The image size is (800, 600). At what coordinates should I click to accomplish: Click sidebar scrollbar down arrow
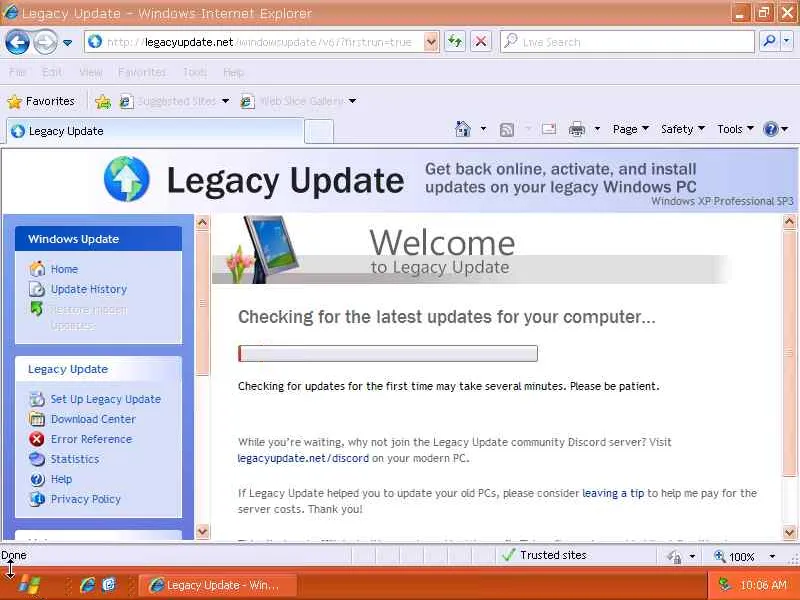203,531
